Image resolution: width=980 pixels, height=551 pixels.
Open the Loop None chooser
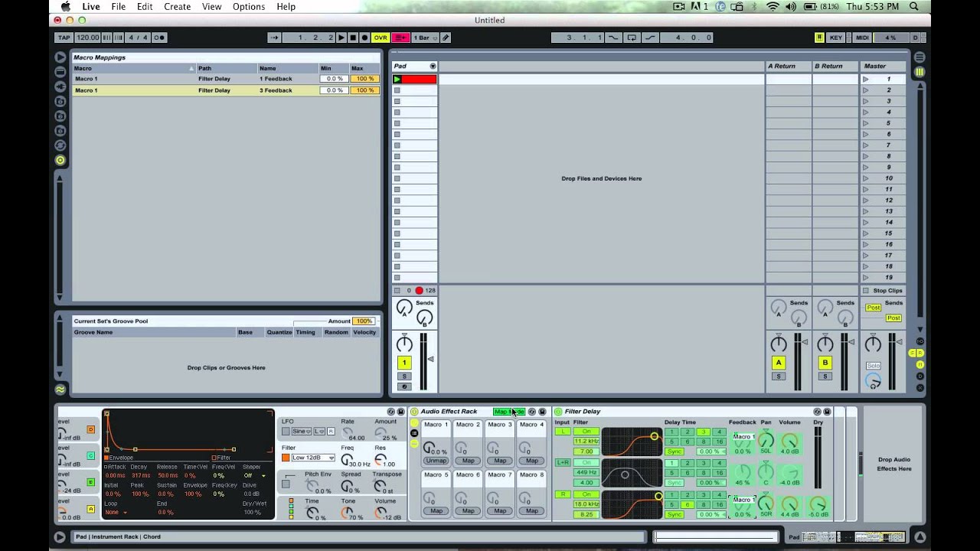[x=116, y=512]
